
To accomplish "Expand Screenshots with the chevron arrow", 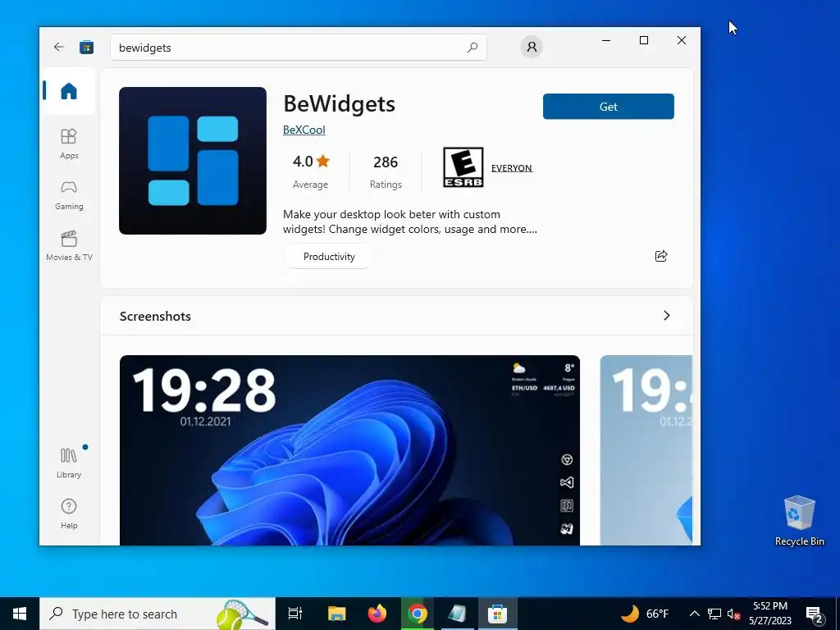I will [x=666, y=316].
